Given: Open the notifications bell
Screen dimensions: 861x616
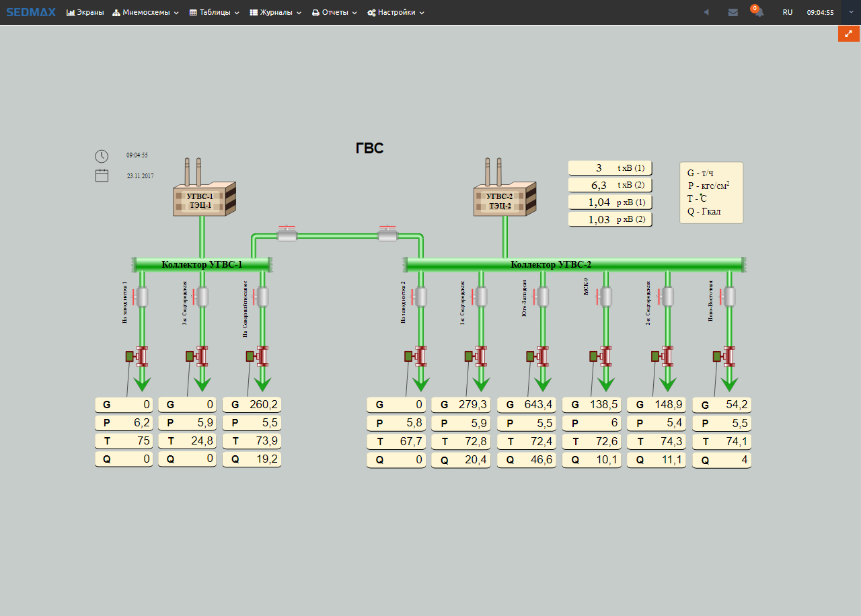Looking at the screenshot, I should point(758,12).
